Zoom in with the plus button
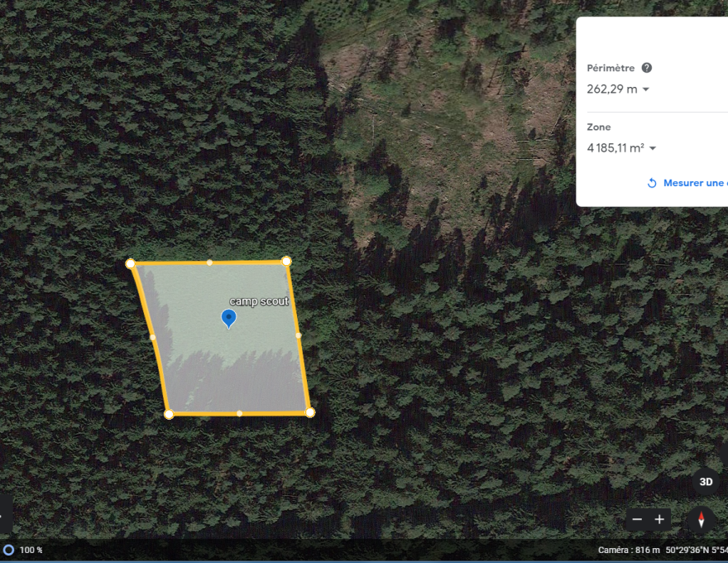The width and height of the screenshot is (728, 563). 659,520
